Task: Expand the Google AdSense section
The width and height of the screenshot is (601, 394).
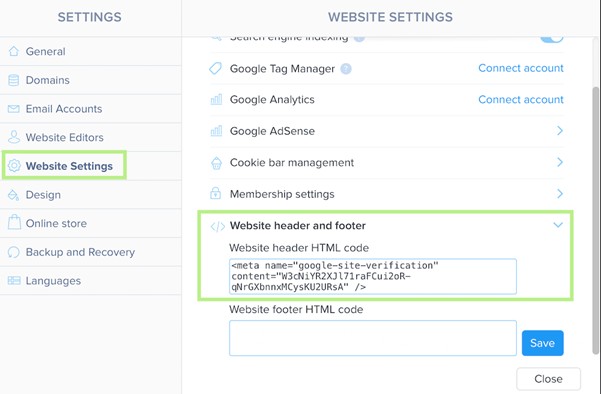Action: [560, 131]
